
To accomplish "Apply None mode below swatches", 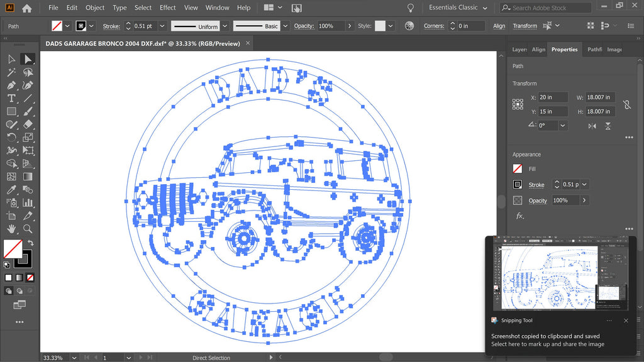I will (30, 278).
